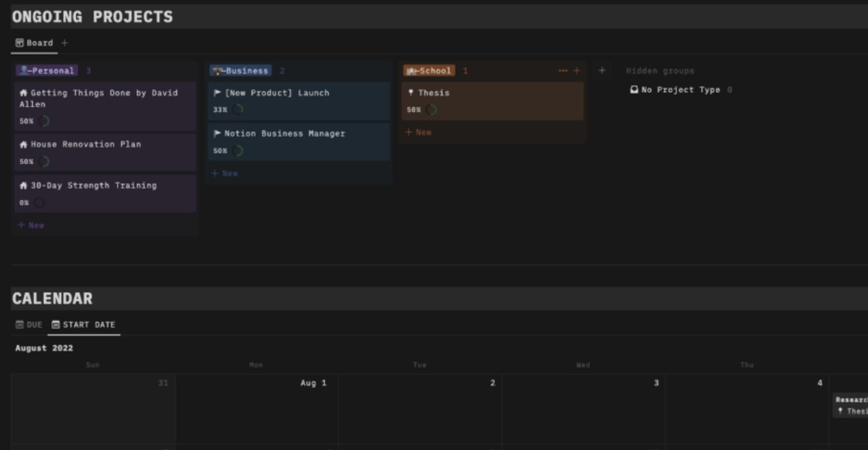Image resolution: width=868 pixels, height=450 pixels.
Task: Click the house icon on House Renovation Plan
Action: pyautogui.click(x=24, y=144)
